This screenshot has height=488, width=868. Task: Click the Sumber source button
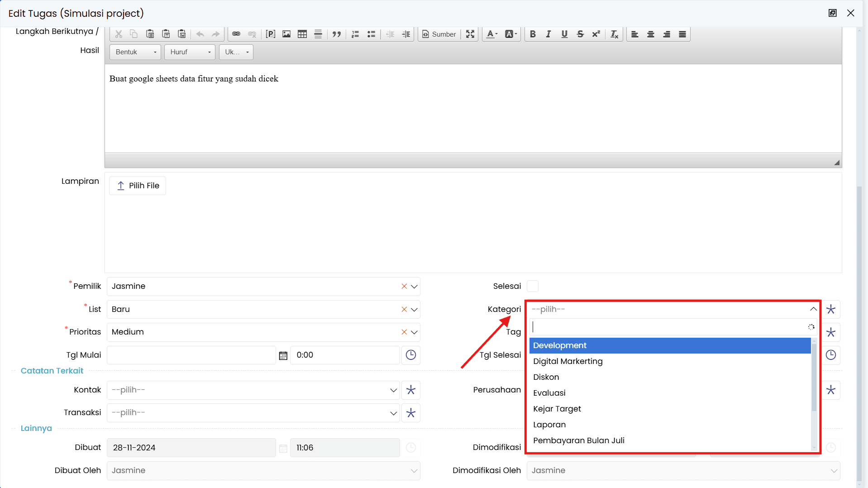pos(439,34)
